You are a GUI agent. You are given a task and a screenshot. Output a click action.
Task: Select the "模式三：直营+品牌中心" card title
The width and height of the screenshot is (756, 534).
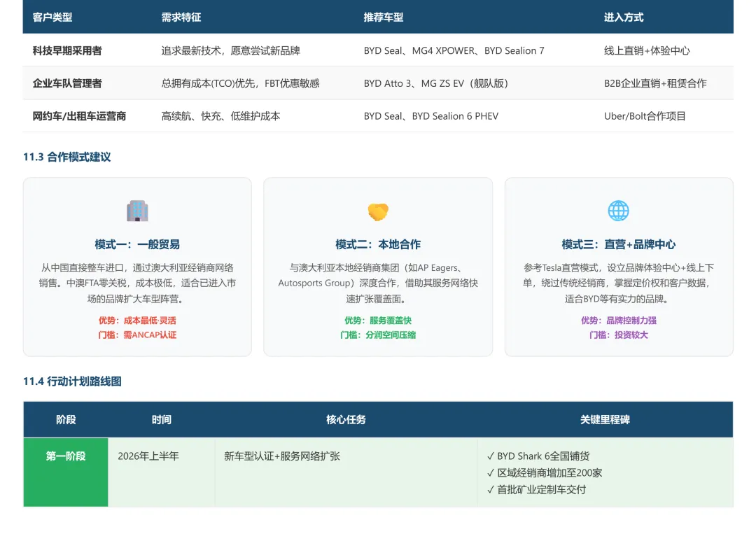click(x=619, y=244)
